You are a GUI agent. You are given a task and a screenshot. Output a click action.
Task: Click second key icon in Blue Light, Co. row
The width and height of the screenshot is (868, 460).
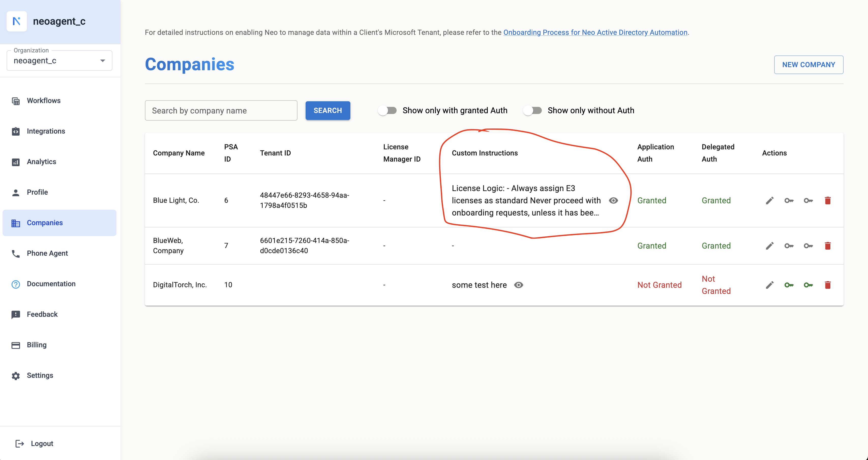pos(808,201)
